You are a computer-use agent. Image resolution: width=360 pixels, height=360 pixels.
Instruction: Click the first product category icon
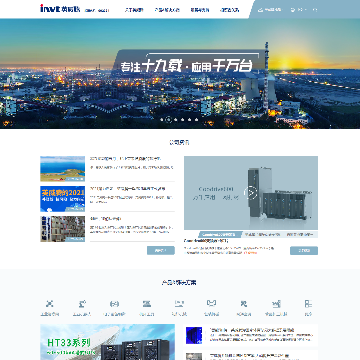pos(50,304)
